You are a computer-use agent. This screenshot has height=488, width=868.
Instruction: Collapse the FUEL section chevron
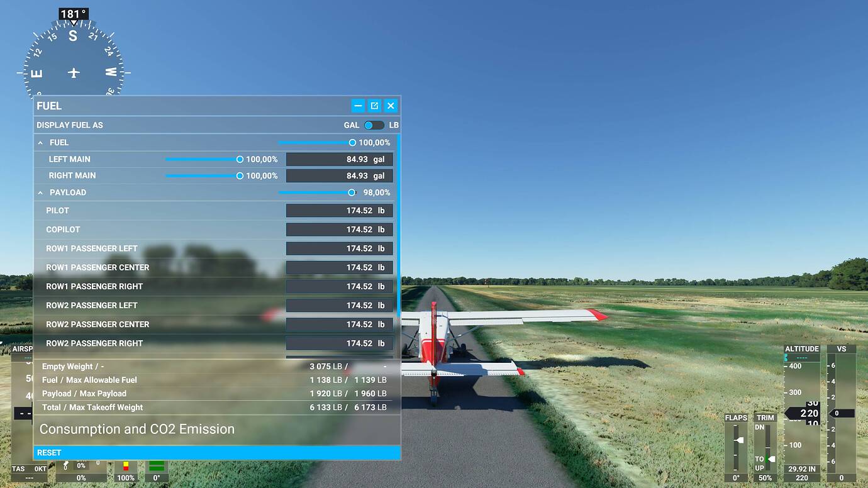pos(40,143)
